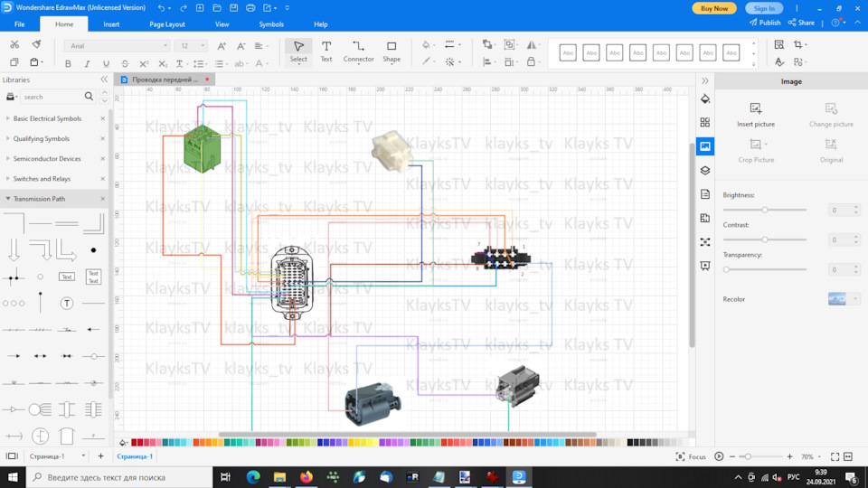
Task: Open Windows Start menu
Action: (12, 477)
